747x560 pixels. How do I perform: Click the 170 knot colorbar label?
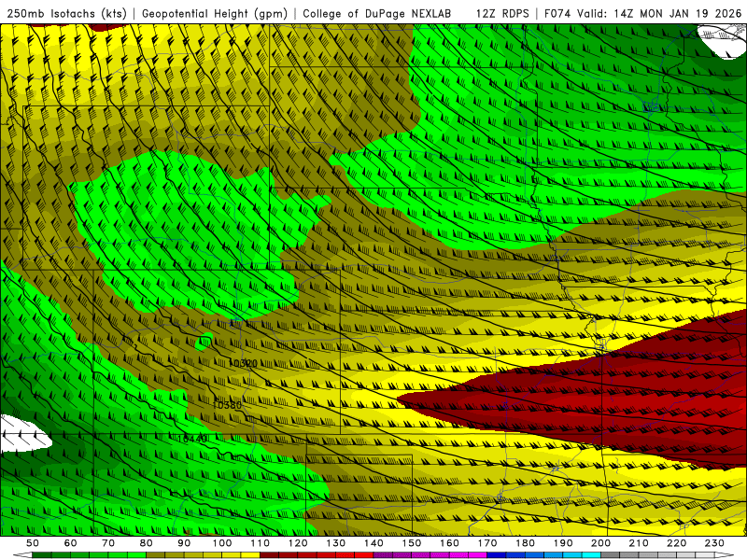click(487, 543)
